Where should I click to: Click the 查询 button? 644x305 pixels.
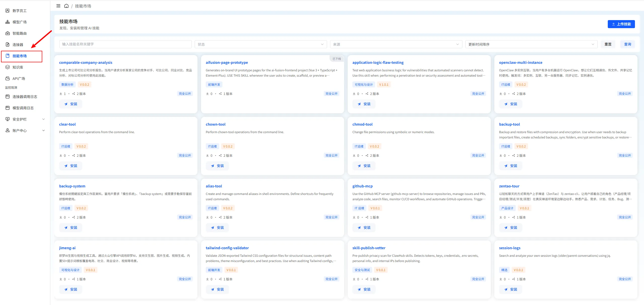[627, 44]
